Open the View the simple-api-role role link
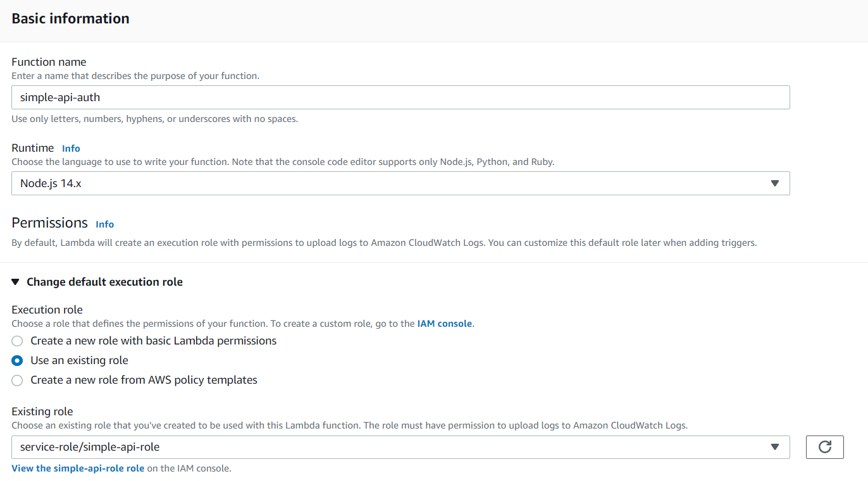 coord(77,468)
